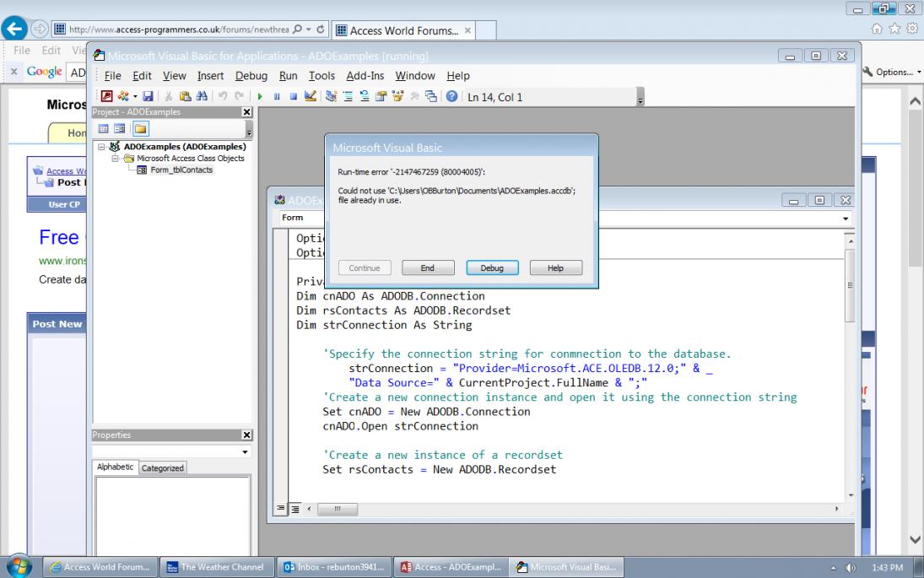Click the browser Back arrow button

(x=14, y=29)
